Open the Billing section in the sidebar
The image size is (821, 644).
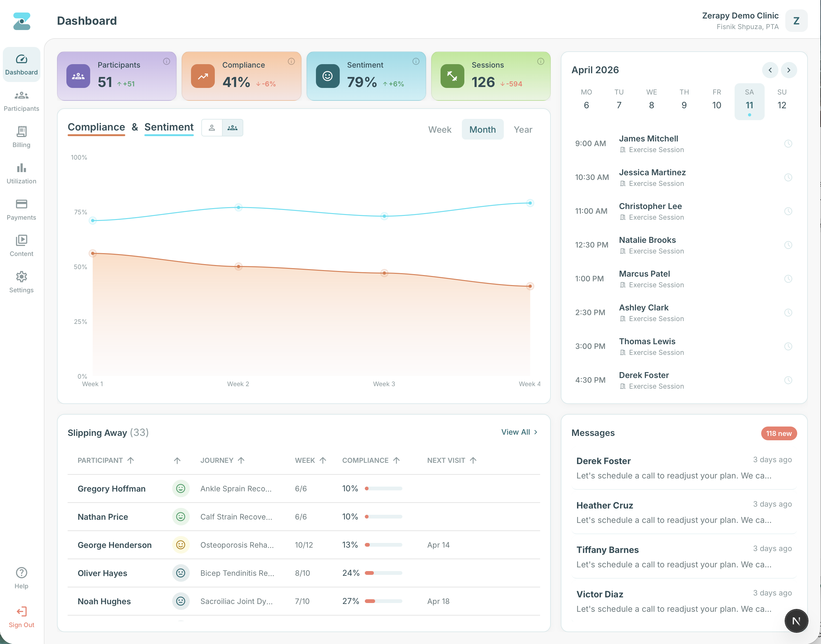click(21, 136)
